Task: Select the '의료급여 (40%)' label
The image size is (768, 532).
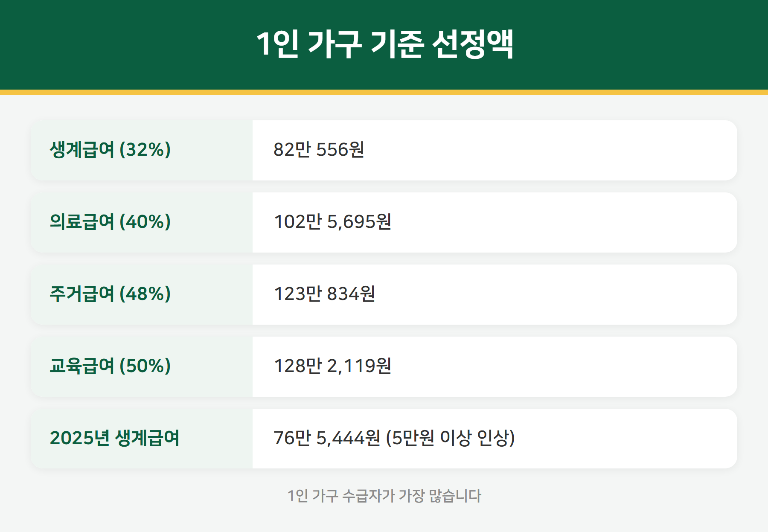Action: click(110, 222)
